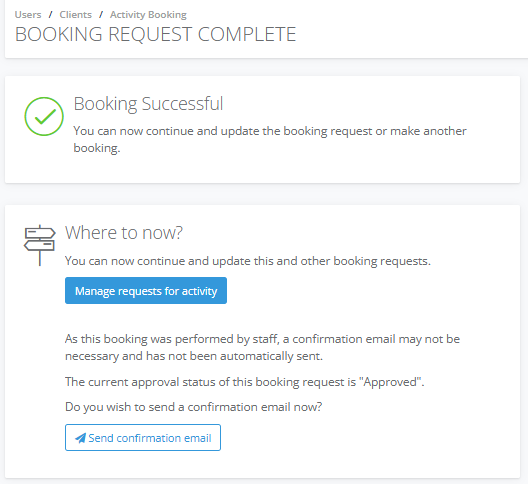The image size is (528, 484).
Task: Open the Users breadcrumb link
Action: click(28, 15)
